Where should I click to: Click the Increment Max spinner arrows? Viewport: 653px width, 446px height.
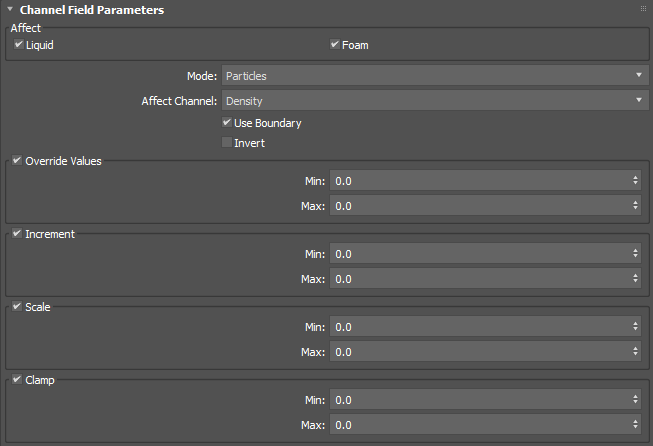click(636, 279)
